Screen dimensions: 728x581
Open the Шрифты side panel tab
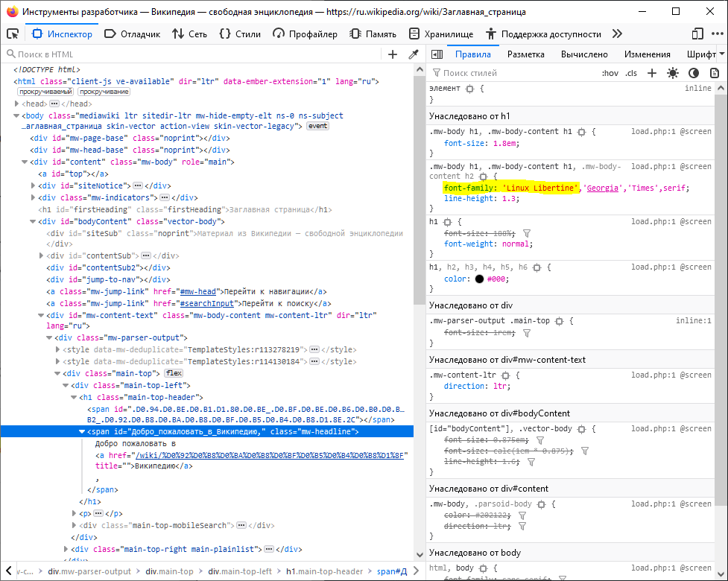(700, 54)
